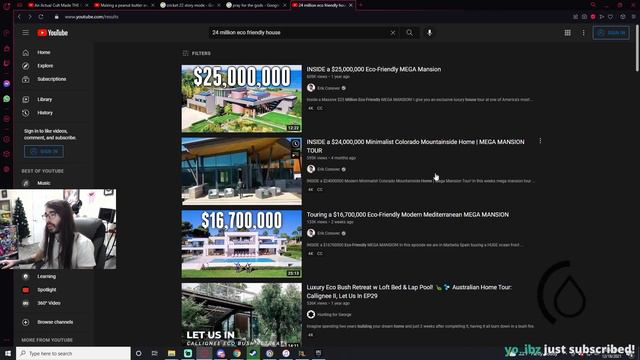The image size is (640, 360).
Task: Click the Type here to search taskbar box
Action: [x=73, y=353]
